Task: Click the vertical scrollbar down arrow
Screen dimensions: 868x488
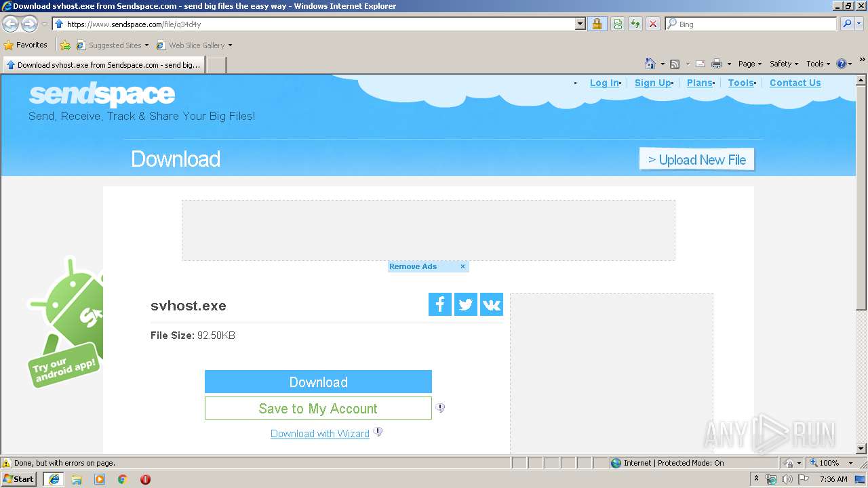Action: click(861, 448)
